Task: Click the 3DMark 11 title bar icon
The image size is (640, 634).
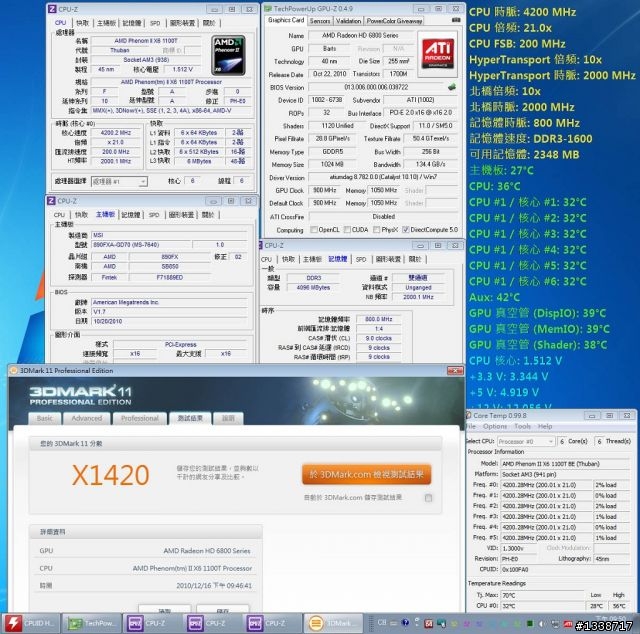Action: click(x=13, y=371)
